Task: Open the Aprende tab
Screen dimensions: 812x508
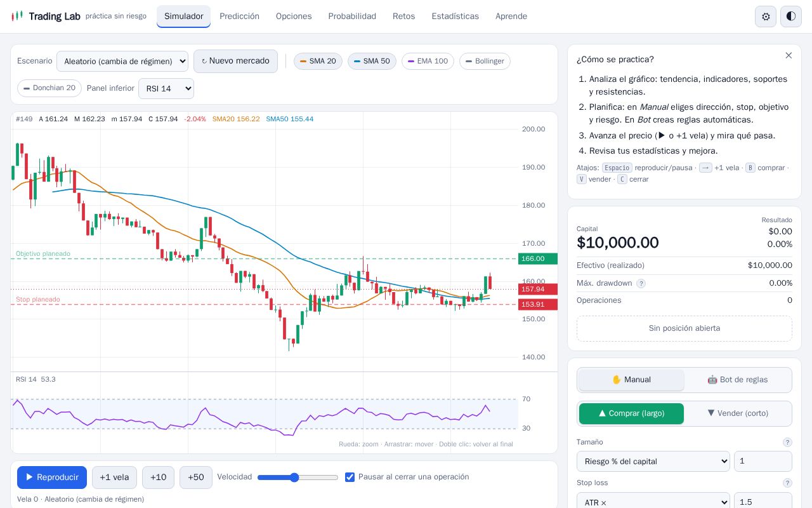Action: pos(511,17)
